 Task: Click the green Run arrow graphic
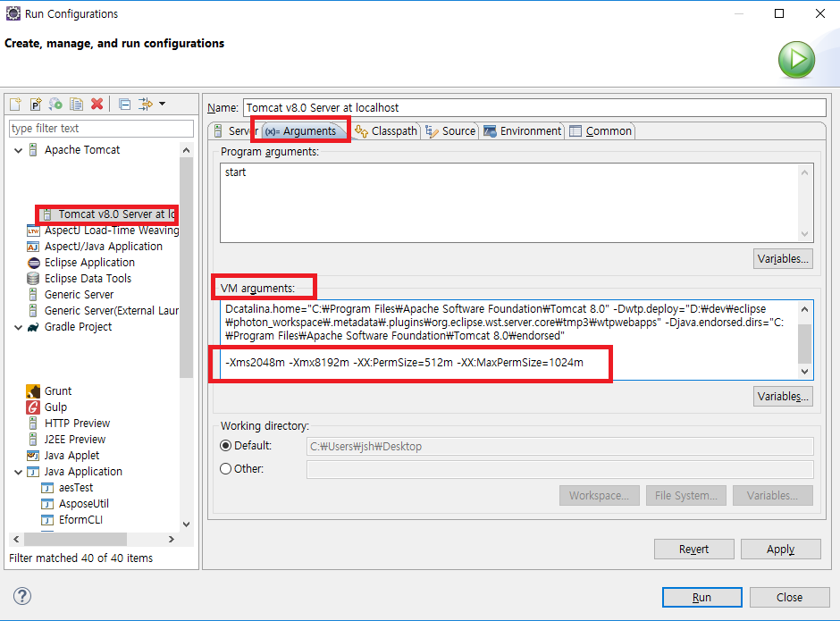coord(796,60)
